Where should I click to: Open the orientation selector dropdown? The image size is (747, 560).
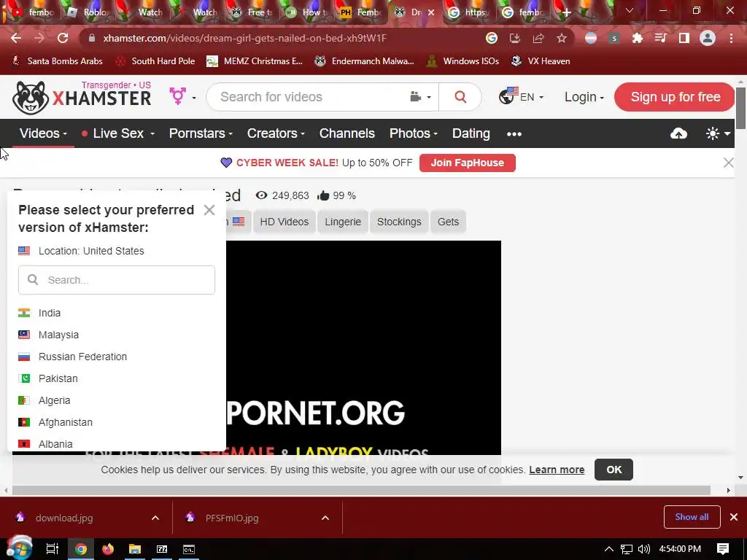click(x=182, y=97)
